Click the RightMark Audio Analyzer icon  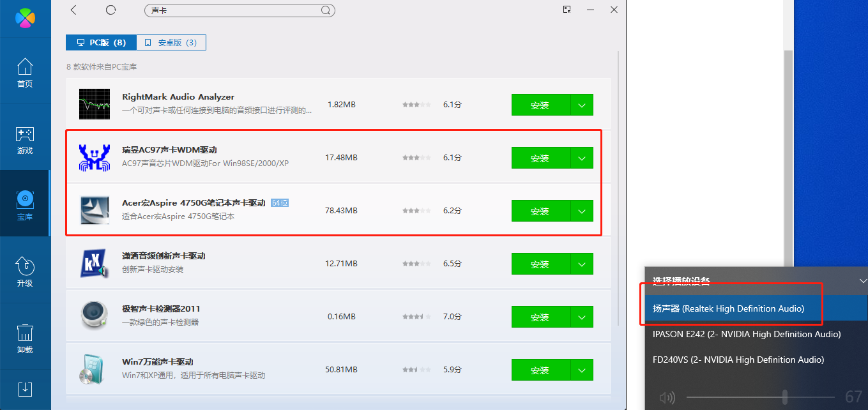tap(95, 104)
